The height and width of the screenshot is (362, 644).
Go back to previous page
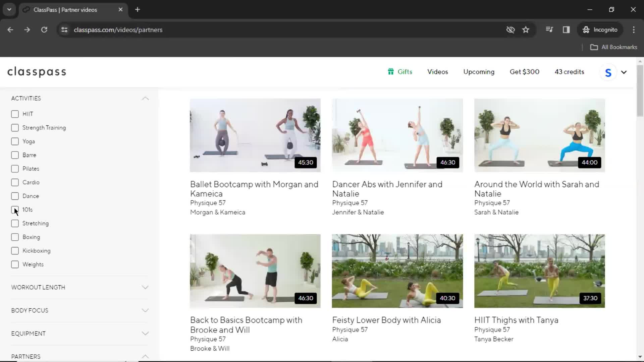point(10,29)
